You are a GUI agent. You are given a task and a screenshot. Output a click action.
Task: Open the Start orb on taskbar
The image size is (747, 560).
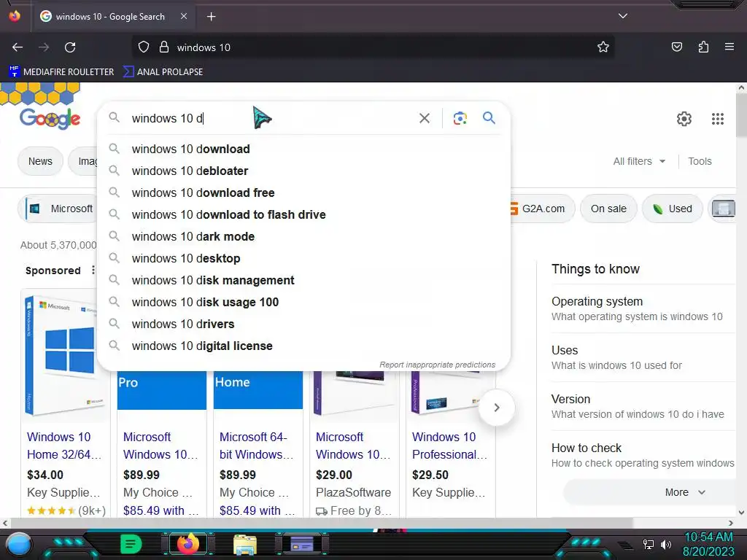click(18, 544)
